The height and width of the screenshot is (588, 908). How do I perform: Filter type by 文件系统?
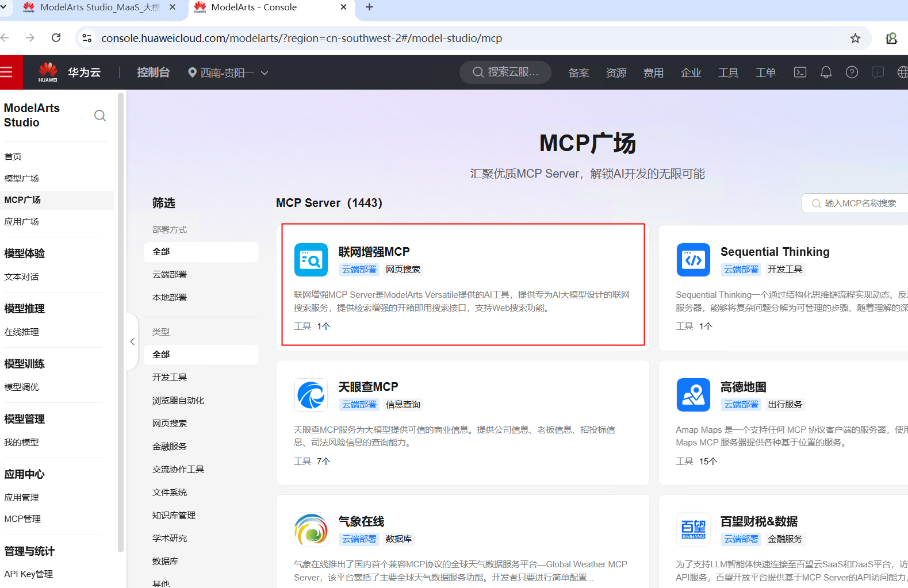(170, 492)
